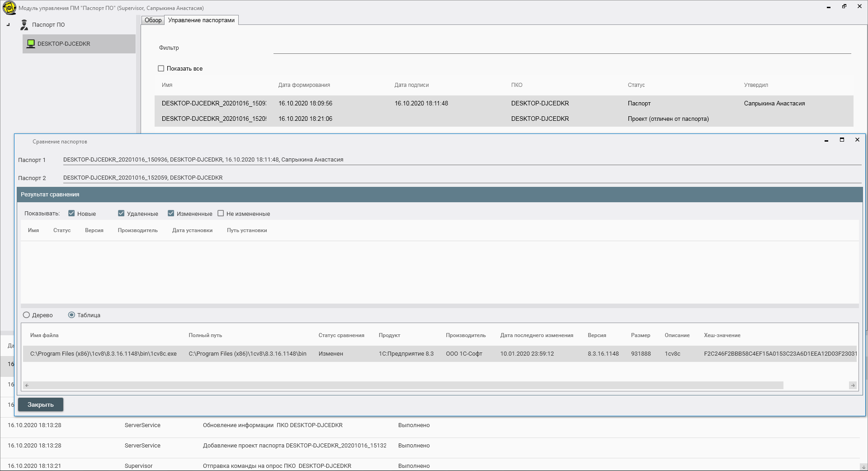The image size is (868, 471).
Task: Click the Хеш-значение column header
Action: pos(722,335)
